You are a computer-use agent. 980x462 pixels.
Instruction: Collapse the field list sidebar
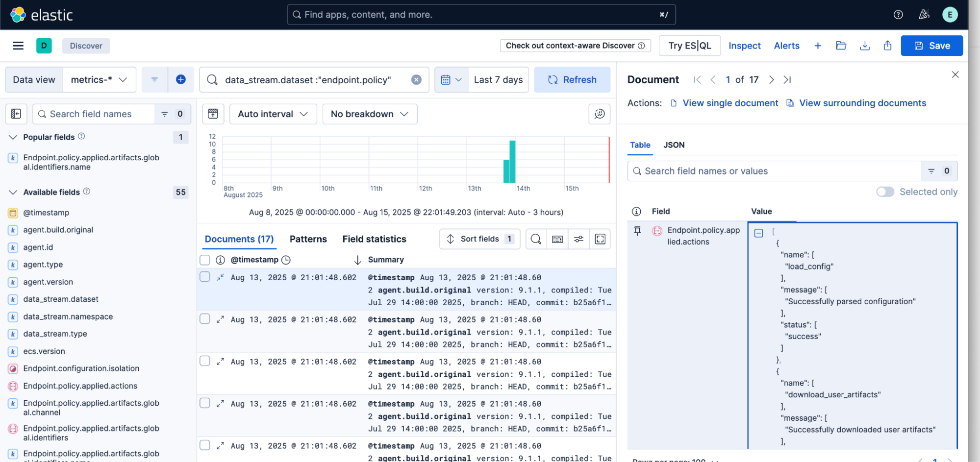click(16, 114)
